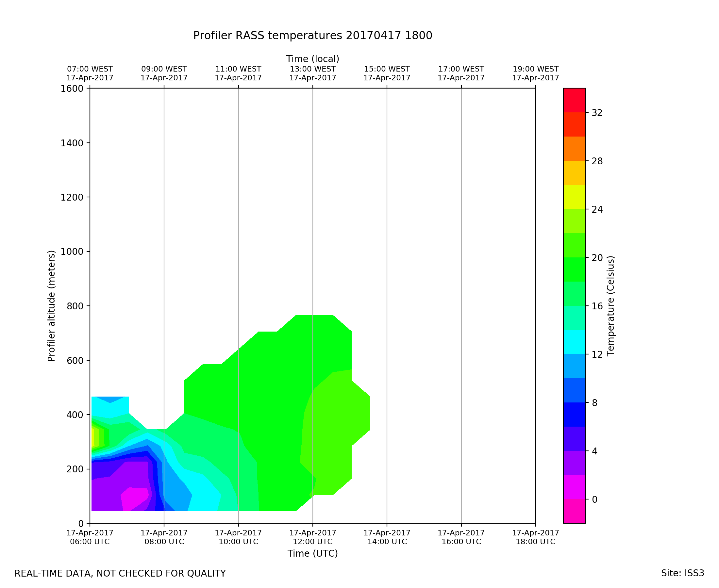The width and height of the screenshot is (719, 588).
Task: Click the 'Profiler altitude (meters)' axis label
Action: point(51,305)
